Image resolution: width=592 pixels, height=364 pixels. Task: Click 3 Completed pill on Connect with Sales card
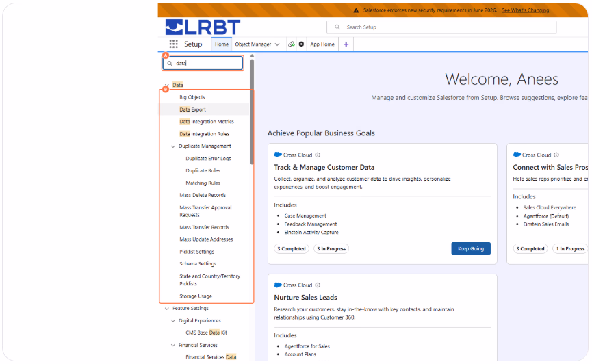[x=530, y=249]
